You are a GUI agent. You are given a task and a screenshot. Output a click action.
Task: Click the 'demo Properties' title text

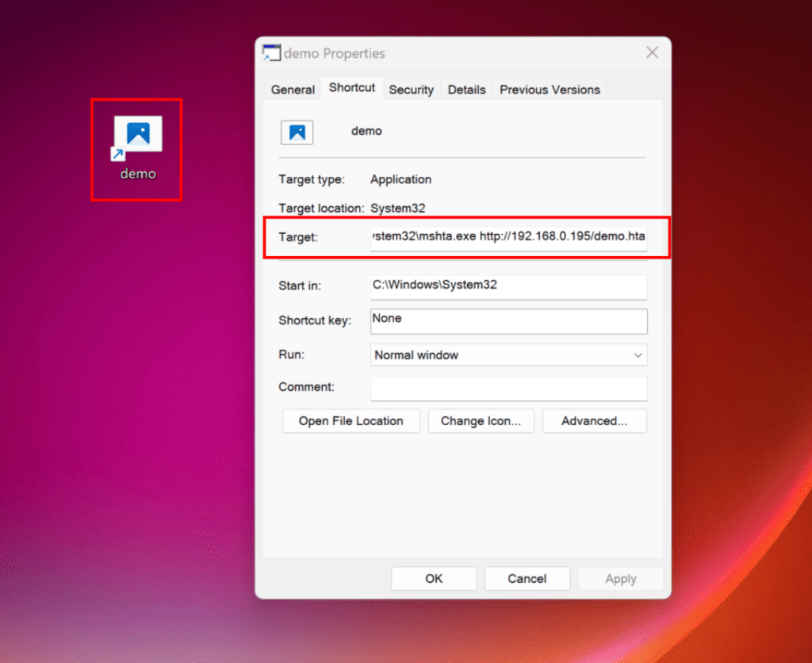coord(335,53)
